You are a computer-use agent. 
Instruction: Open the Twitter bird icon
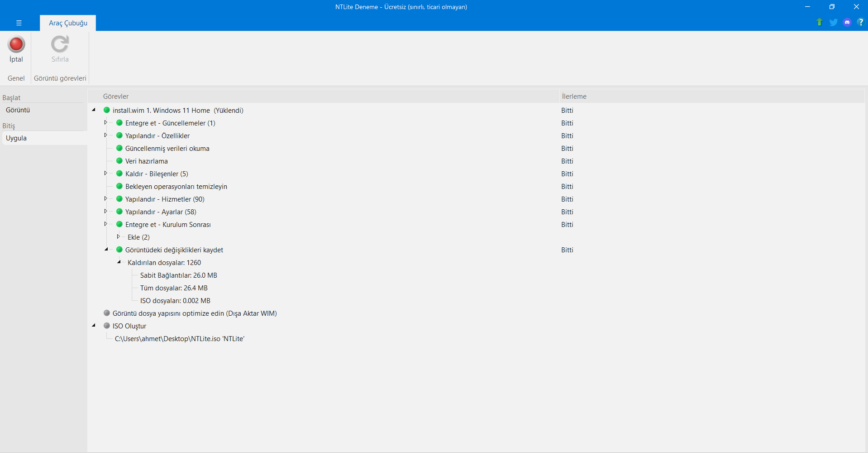(833, 22)
